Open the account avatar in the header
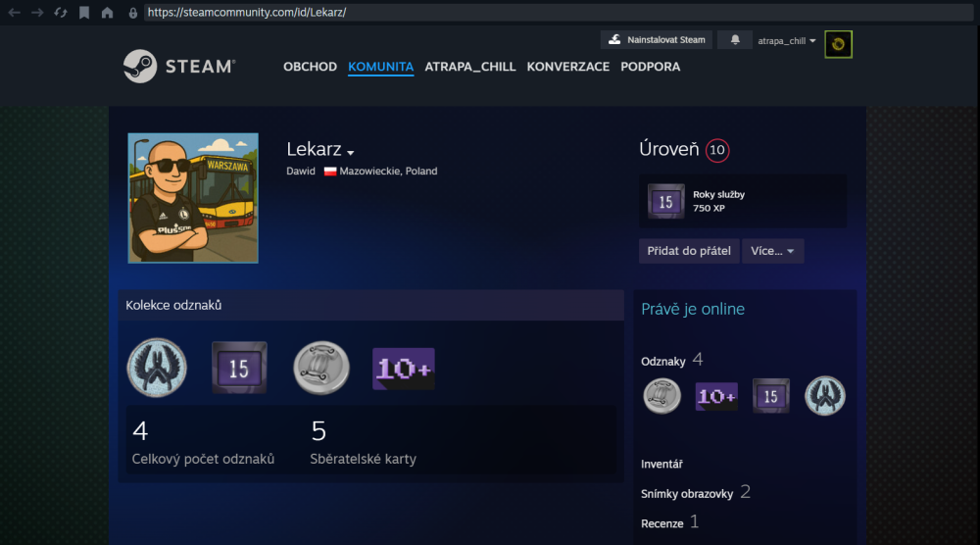Image resolution: width=980 pixels, height=545 pixels. pos(838,44)
